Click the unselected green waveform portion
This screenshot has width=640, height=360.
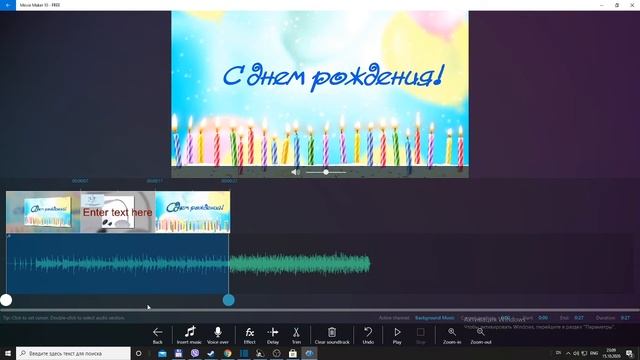point(300,264)
